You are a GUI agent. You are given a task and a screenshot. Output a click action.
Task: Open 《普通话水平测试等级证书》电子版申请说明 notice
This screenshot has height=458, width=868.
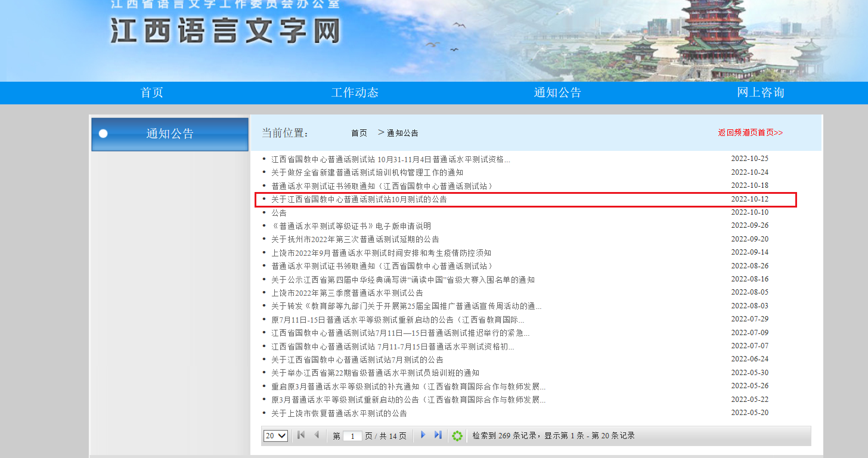[351, 226]
